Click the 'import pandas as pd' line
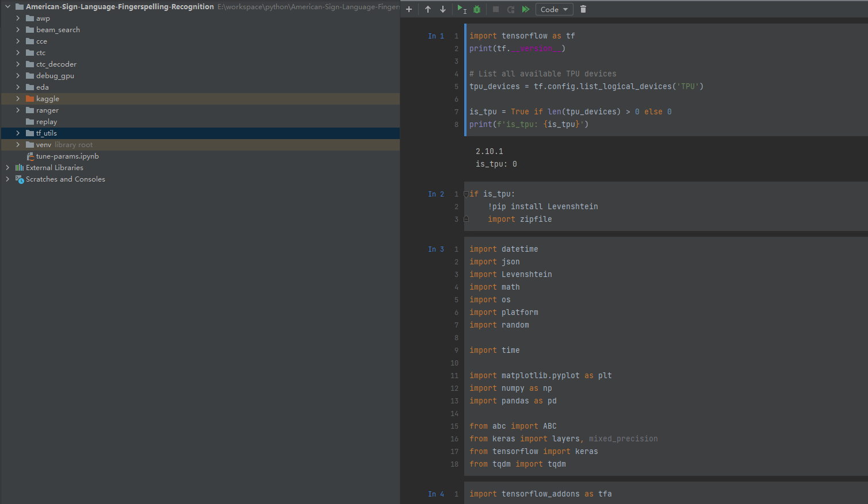 point(513,401)
